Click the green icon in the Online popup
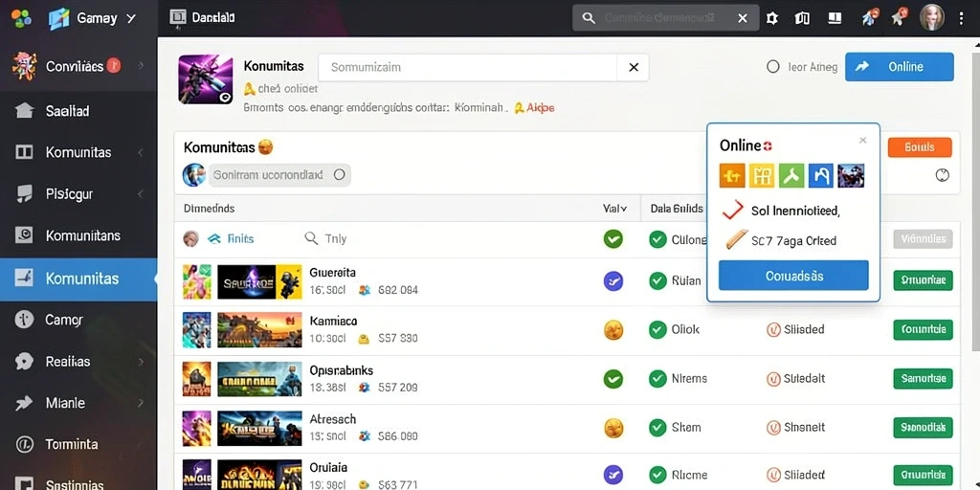The height and width of the screenshot is (490, 980). tap(791, 176)
